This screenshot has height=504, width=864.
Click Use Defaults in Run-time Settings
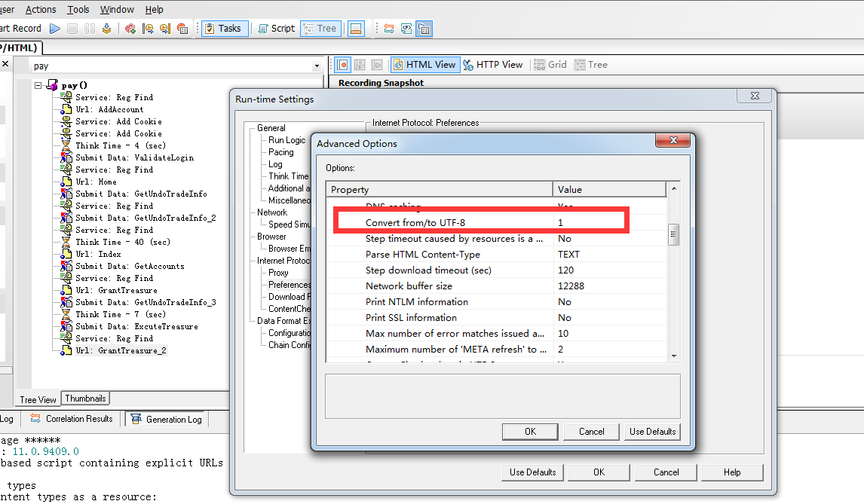coord(532,472)
